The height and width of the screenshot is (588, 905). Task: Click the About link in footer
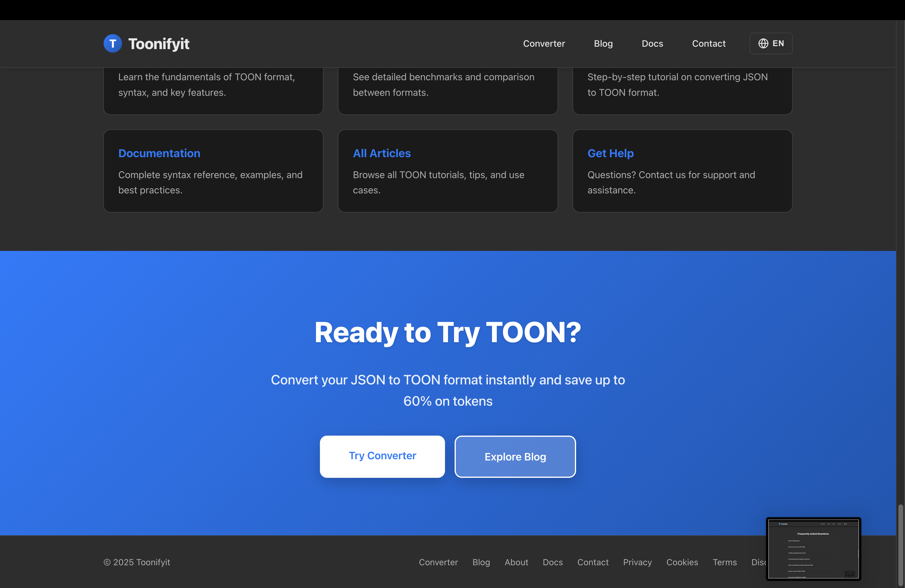(x=516, y=562)
